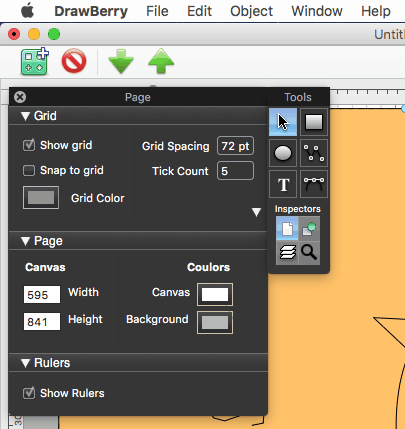Viewport: 405px width, 429px height.
Task: Click the 'Coulors' heading text
Action: point(208,267)
